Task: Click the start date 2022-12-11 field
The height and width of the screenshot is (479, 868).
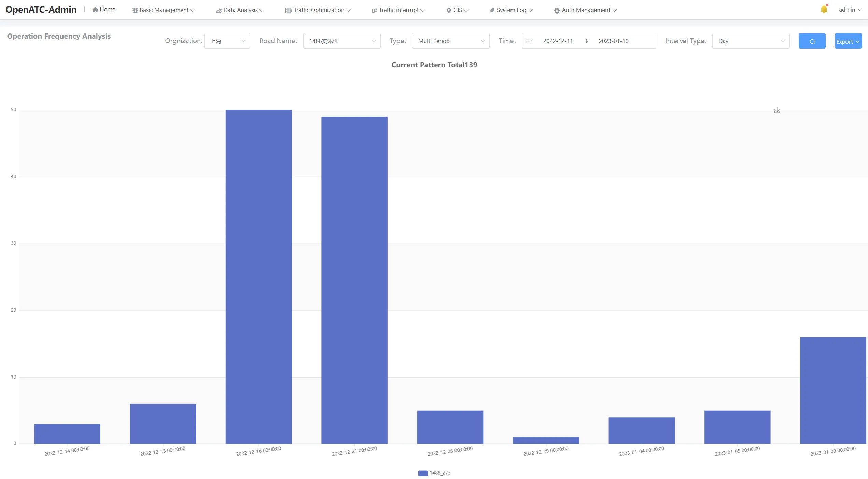Action: (x=558, y=41)
